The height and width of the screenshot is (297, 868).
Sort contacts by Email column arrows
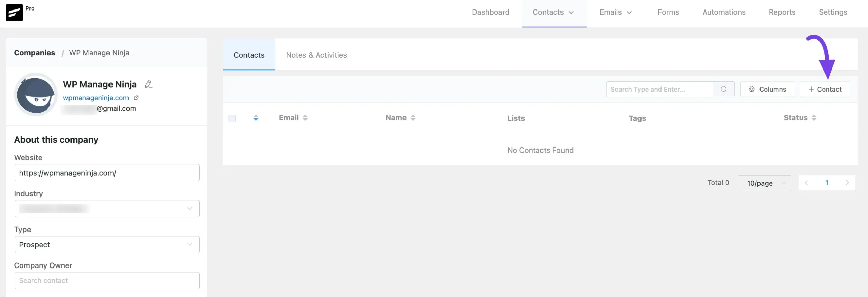coord(305,118)
